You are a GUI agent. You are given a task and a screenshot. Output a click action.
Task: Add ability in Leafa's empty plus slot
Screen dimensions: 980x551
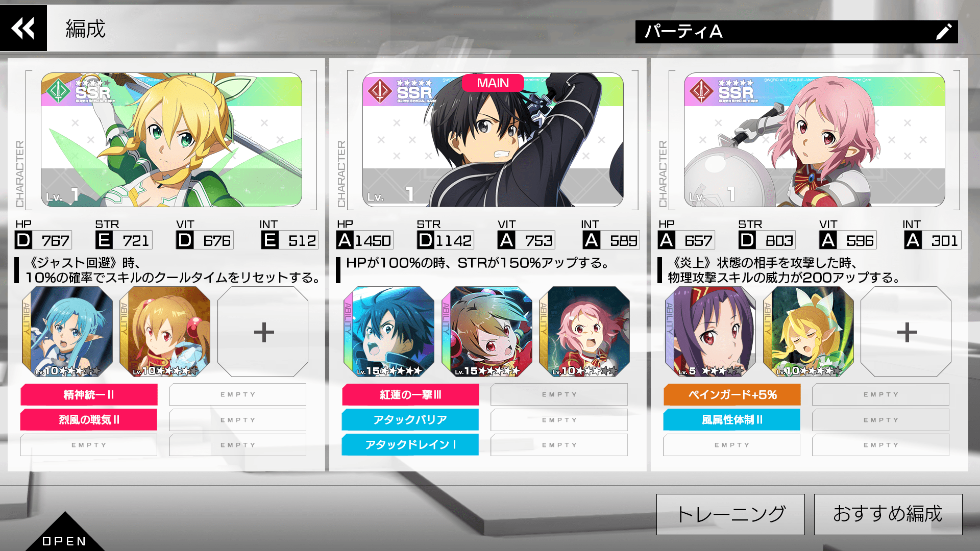tap(263, 332)
